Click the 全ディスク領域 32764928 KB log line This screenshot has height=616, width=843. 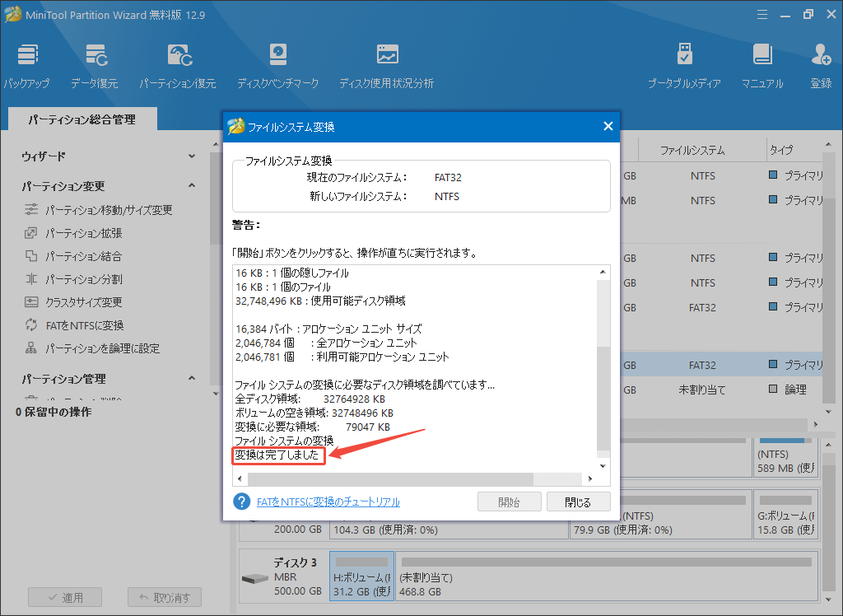(x=310, y=399)
